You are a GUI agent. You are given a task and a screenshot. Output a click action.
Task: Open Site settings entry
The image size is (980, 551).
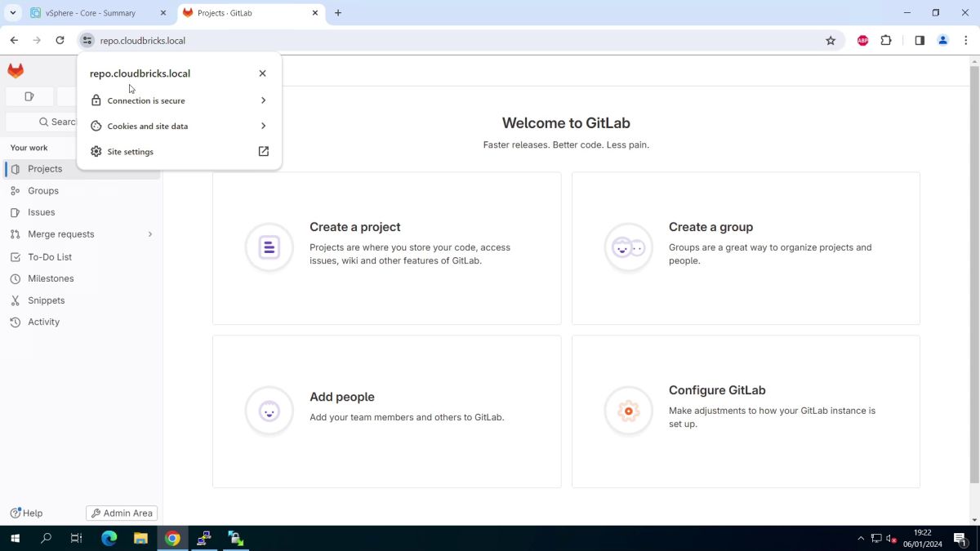180,151
